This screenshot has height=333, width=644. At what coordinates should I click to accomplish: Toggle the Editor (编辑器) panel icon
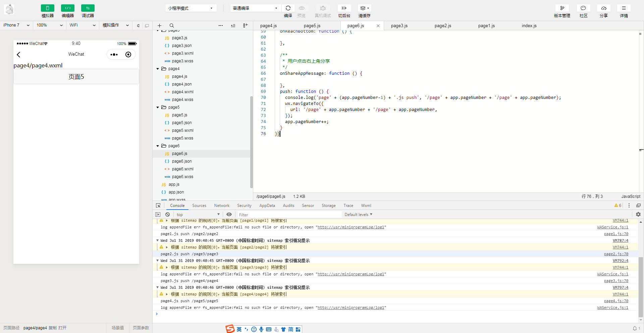pyautogui.click(x=67, y=8)
